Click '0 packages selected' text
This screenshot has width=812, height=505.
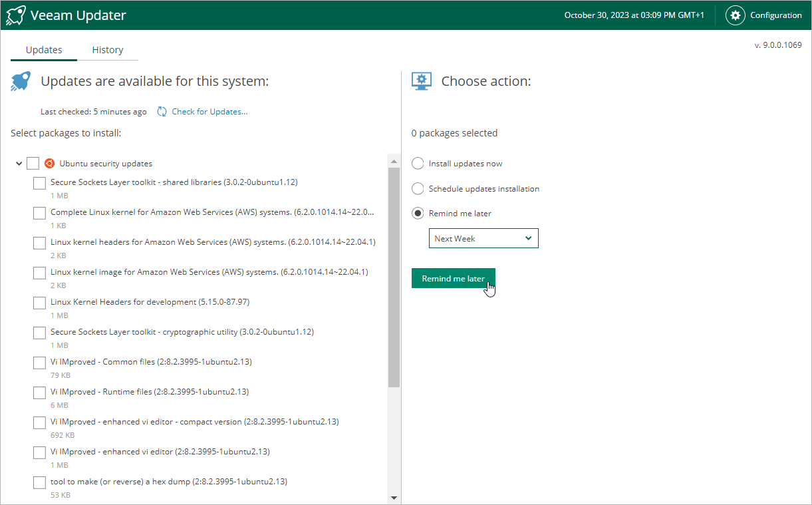click(454, 133)
